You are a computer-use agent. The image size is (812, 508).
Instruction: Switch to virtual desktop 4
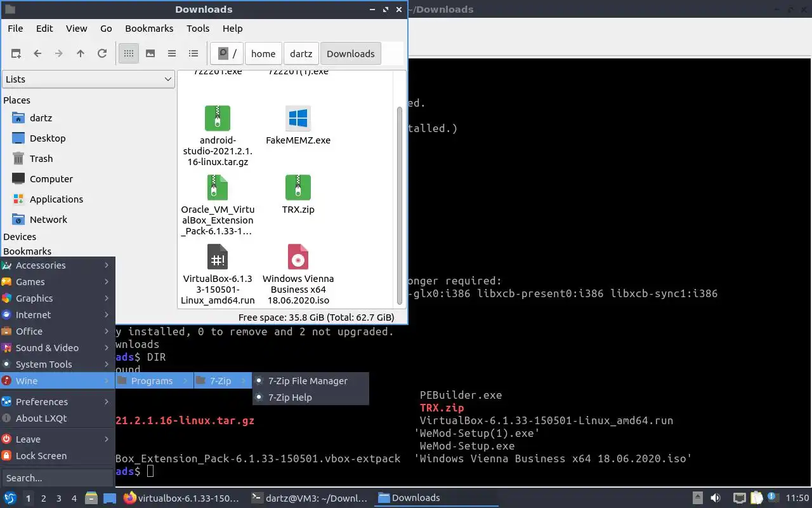pyautogui.click(x=74, y=498)
